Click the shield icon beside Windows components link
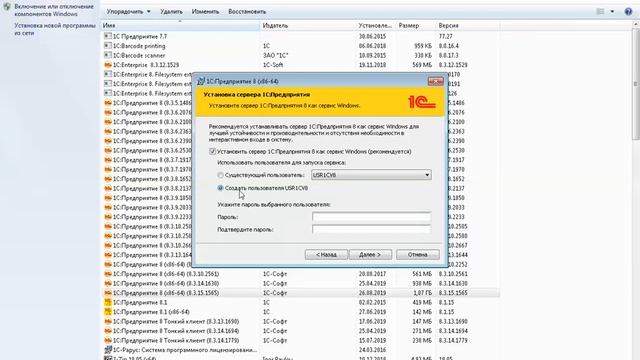 click(x=7, y=7)
